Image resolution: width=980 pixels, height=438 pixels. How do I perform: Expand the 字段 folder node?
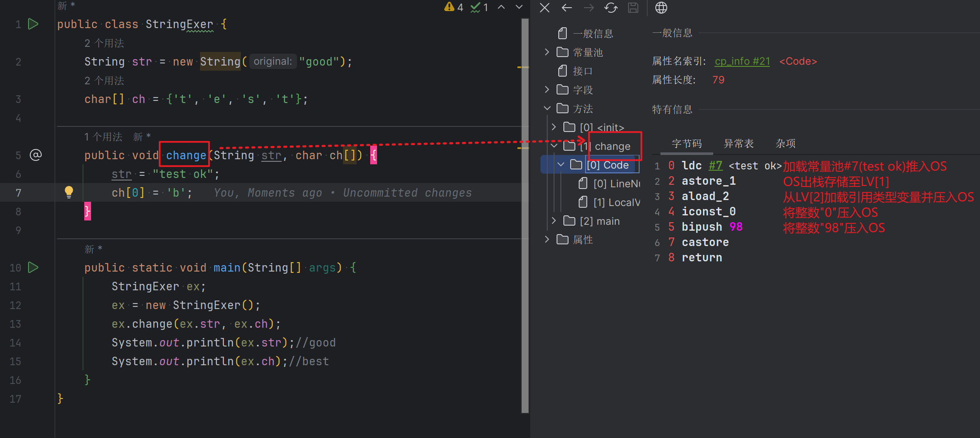[547, 89]
